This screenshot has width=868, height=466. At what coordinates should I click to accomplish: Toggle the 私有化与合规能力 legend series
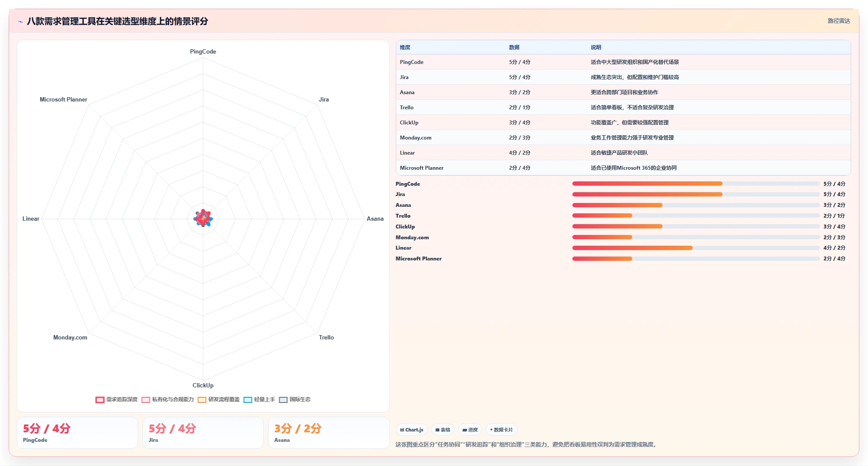click(x=167, y=399)
